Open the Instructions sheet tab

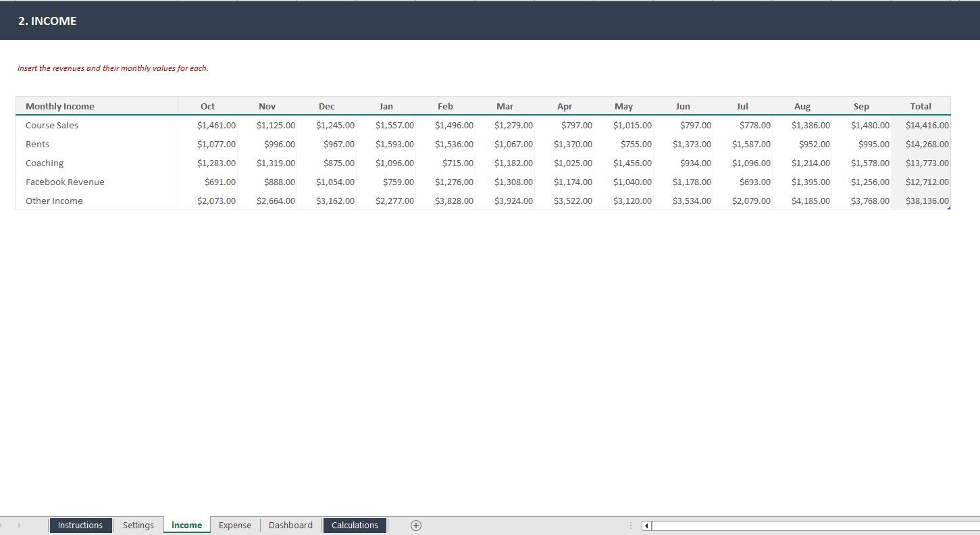pyautogui.click(x=80, y=526)
